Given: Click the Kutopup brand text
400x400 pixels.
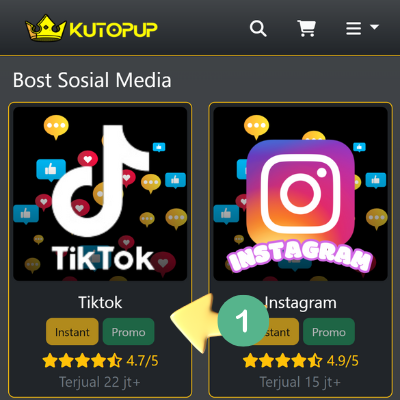Looking at the screenshot, I should tap(113, 29).
